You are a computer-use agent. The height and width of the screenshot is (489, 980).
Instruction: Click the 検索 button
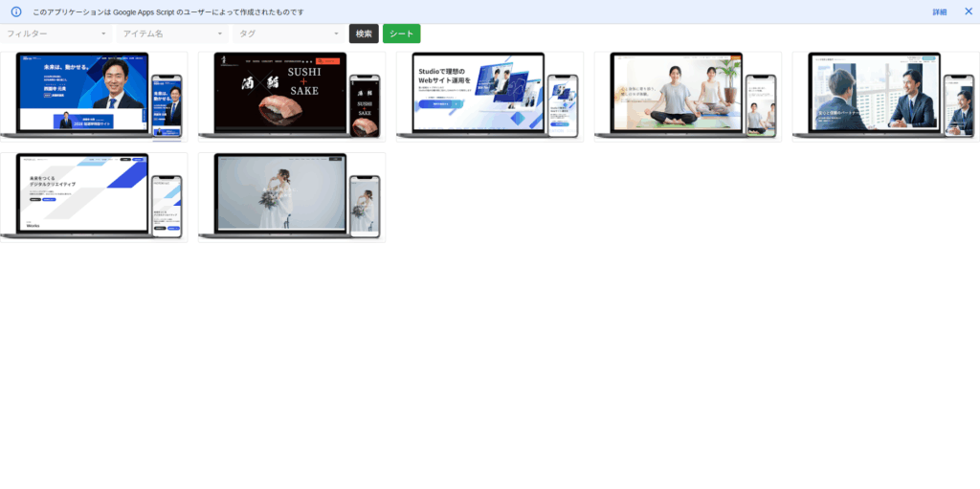364,33
